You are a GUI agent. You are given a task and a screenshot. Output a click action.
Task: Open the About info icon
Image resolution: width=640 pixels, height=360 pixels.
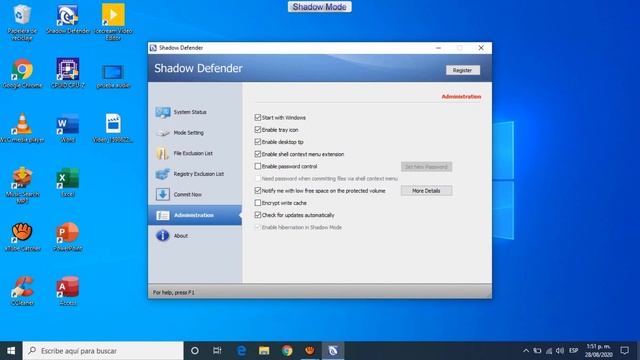click(x=162, y=236)
